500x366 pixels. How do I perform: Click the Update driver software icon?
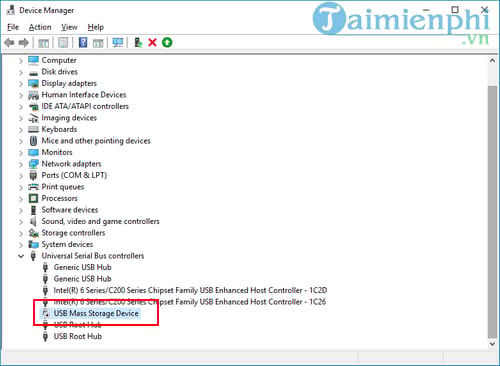coord(138,42)
